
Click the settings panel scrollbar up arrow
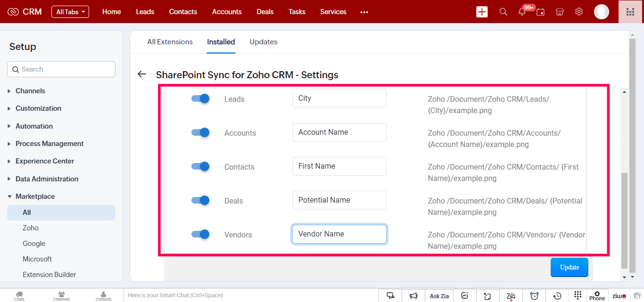click(625, 92)
